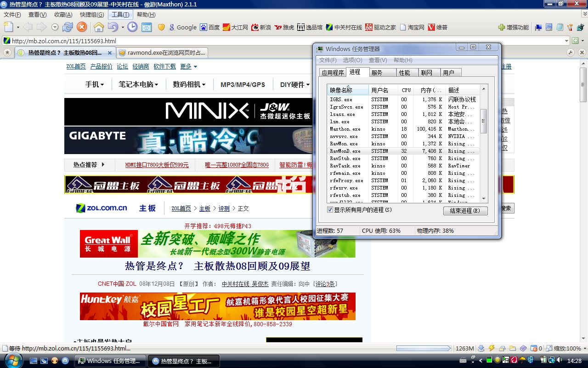This screenshot has height=368, width=588.
Task: Open the yellow favorites heart icon
Action: [161, 27]
